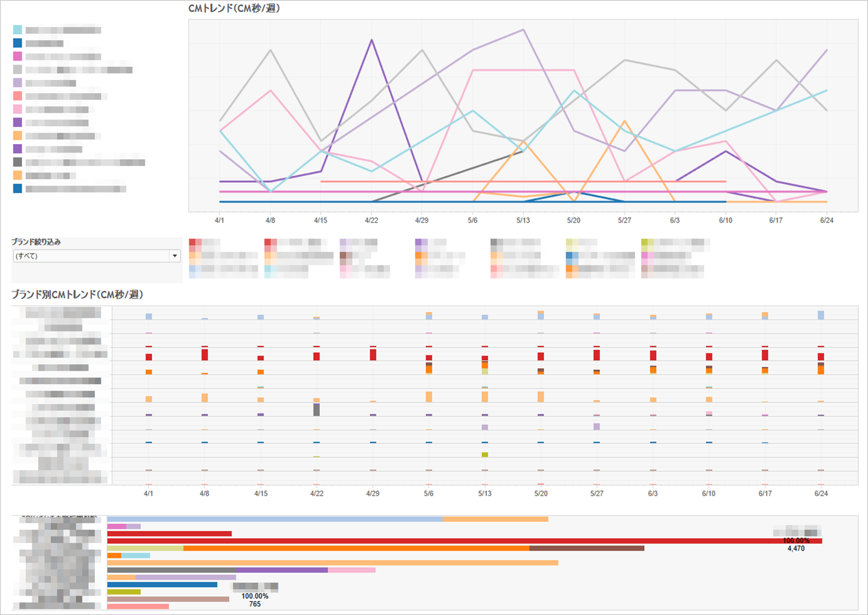Click the ブランド別CMトレンド(CM秒/週) section title
Image resolution: width=868 pixels, height=615 pixels.
[77, 295]
